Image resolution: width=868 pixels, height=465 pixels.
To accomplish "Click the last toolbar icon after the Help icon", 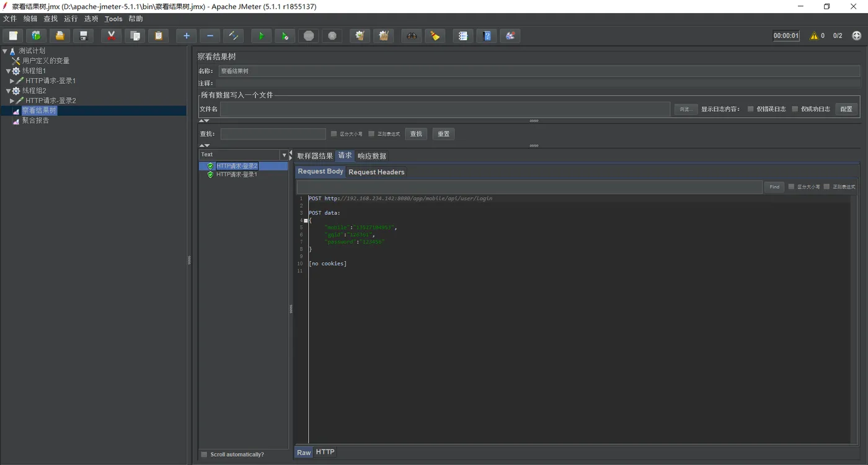I will click(x=510, y=35).
